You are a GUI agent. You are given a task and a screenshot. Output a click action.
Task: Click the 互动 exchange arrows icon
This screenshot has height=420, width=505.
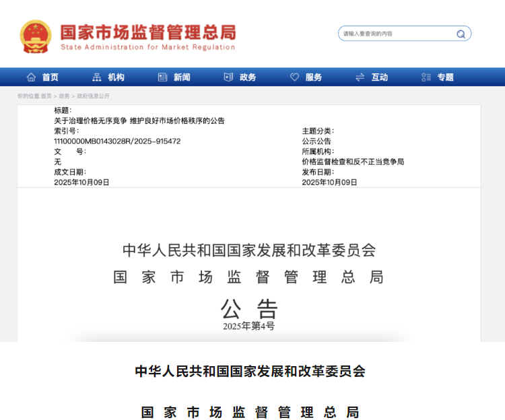360,77
